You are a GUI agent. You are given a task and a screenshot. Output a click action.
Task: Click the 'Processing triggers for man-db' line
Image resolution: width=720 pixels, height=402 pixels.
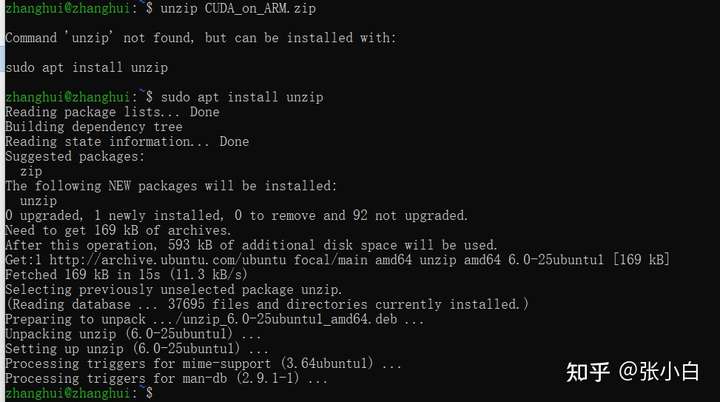pyautogui.click(x=165, y=379)
